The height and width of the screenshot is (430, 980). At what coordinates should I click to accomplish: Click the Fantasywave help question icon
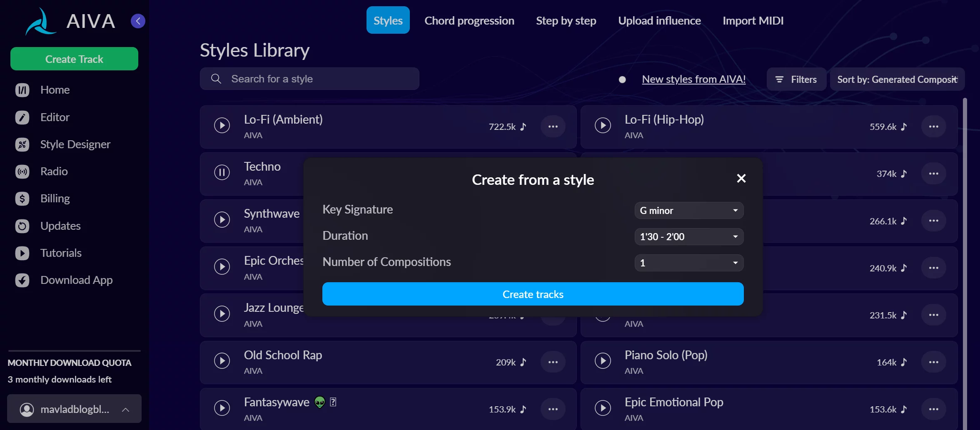tap(333, 402)
